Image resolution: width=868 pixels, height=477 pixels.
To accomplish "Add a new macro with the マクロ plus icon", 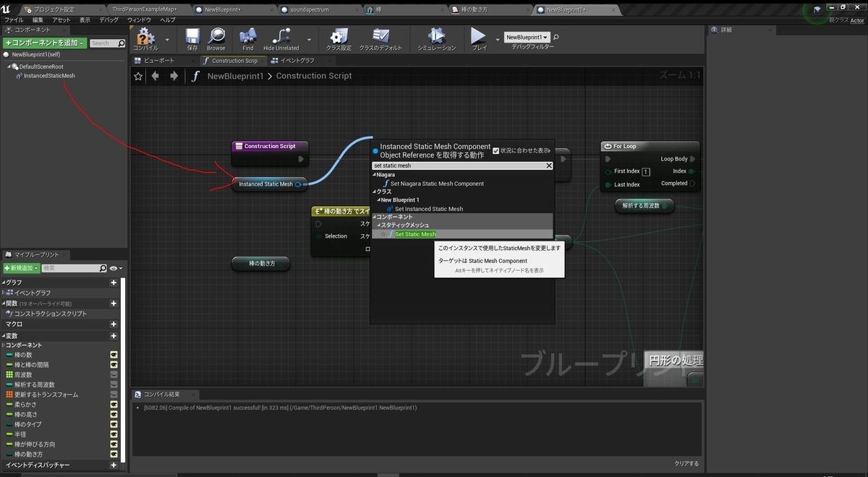I will tap(114, 325).
